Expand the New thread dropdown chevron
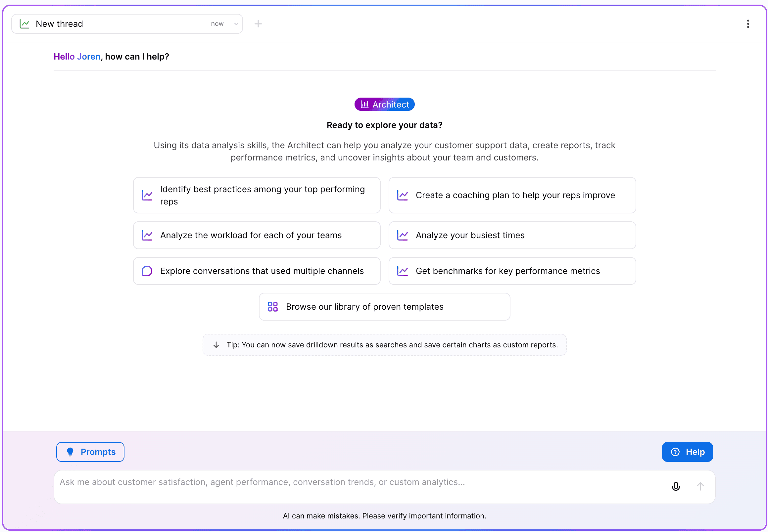The image size is (768, 532). click(236, 24)
